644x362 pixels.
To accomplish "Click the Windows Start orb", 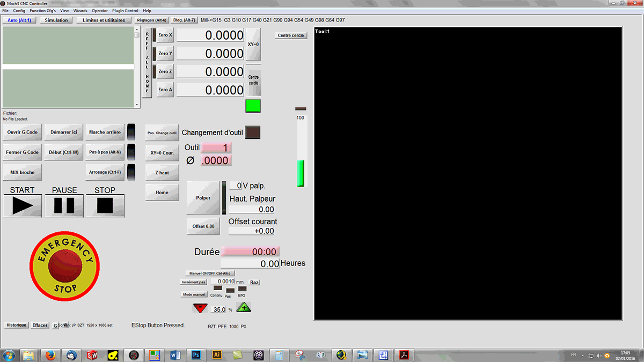I will click(9, 355).
